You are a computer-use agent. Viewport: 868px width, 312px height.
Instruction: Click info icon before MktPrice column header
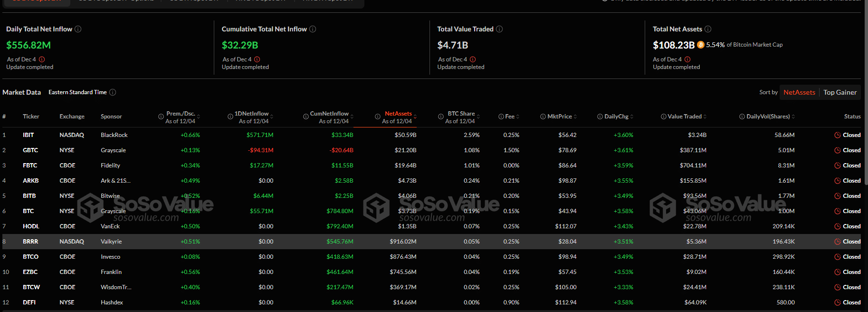click(x=543, y=117)
